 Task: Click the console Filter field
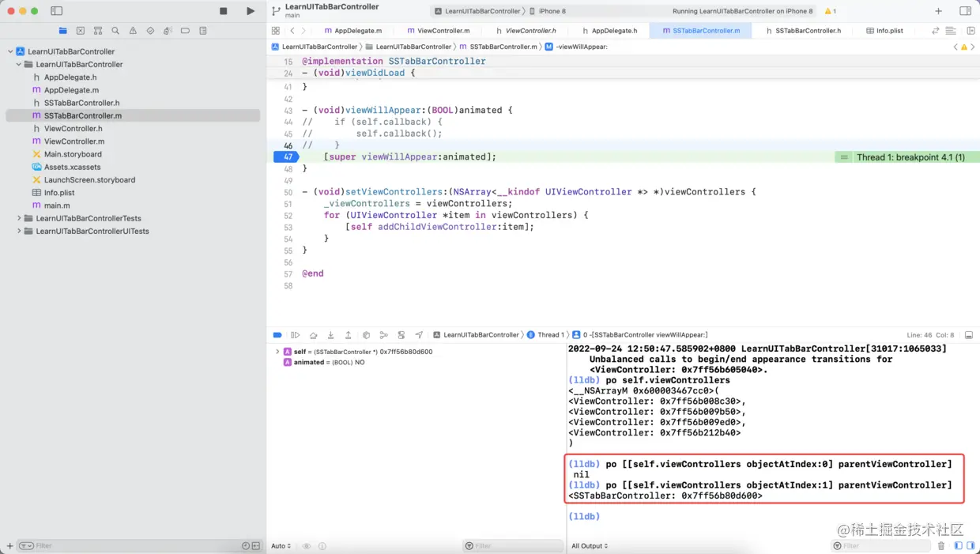click(880, 546)
